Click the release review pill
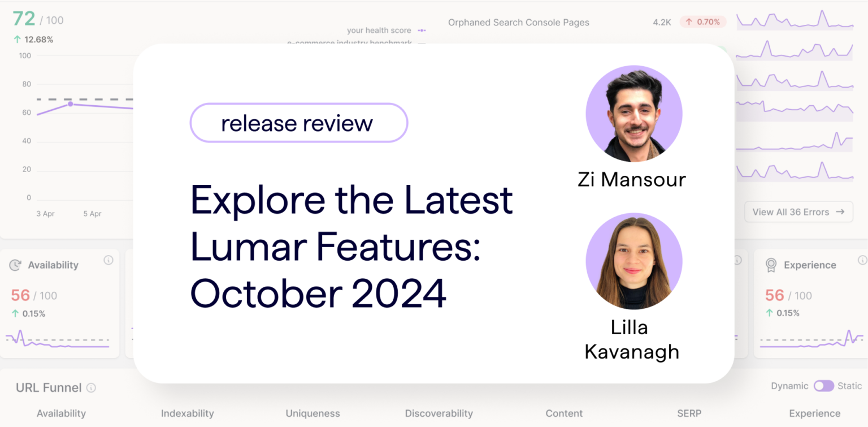This screenshot has height=427, width=868. [x=298, y=123]
